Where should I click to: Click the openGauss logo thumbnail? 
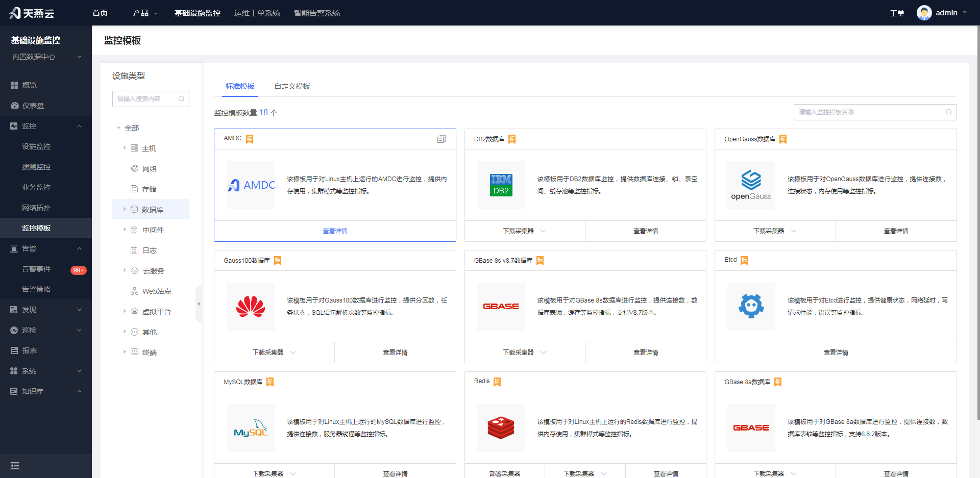coord(751,185)
